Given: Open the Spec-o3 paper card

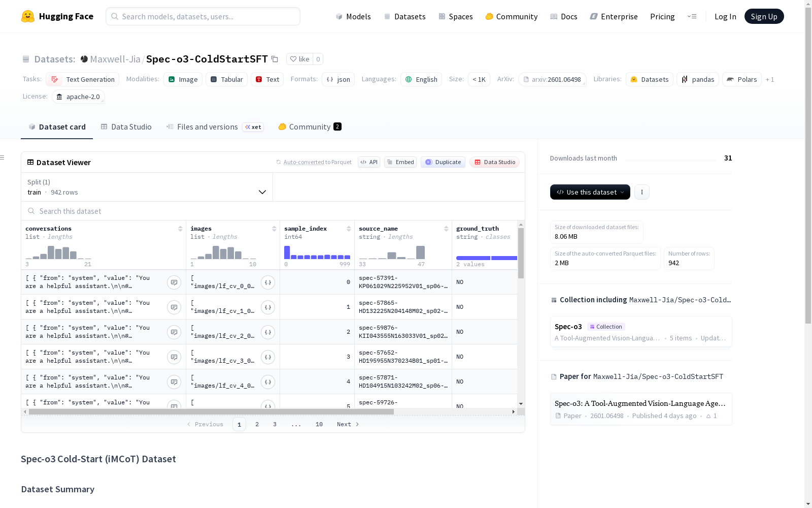Looking at the screenshot, I should (641, 409).
